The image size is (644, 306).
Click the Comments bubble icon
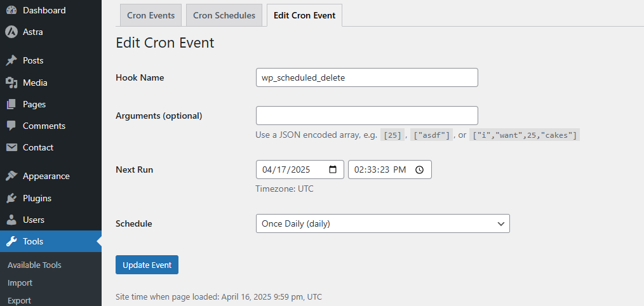11,126
